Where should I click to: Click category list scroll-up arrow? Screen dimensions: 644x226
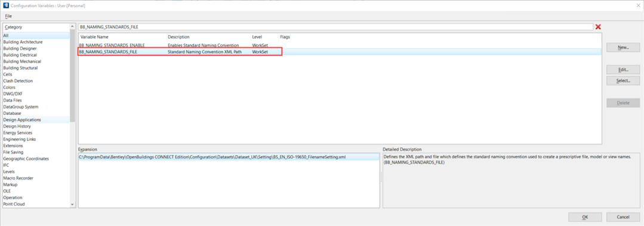[73, 27]
